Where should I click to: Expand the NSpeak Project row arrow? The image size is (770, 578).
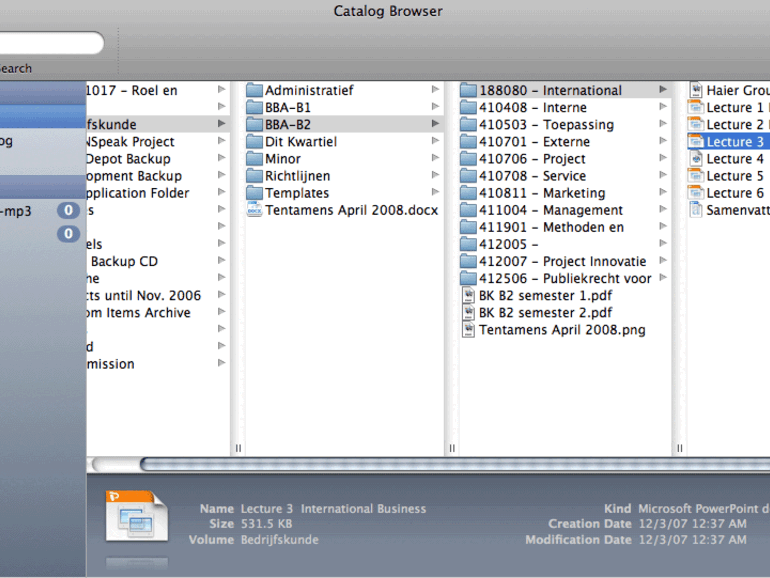(x=221, y=141)
